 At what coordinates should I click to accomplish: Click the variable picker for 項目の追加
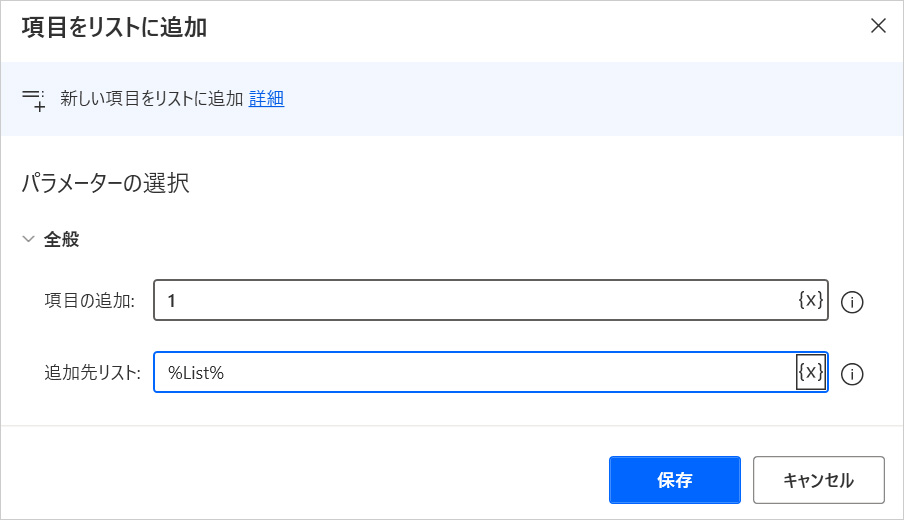pos(810,300)
